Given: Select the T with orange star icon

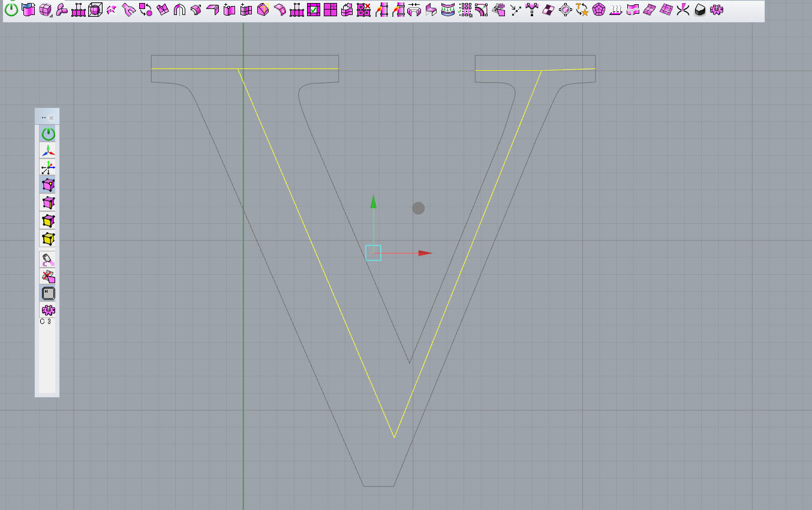Looking at the screenshot, I should pyautogui.click(x=582, y=10).
